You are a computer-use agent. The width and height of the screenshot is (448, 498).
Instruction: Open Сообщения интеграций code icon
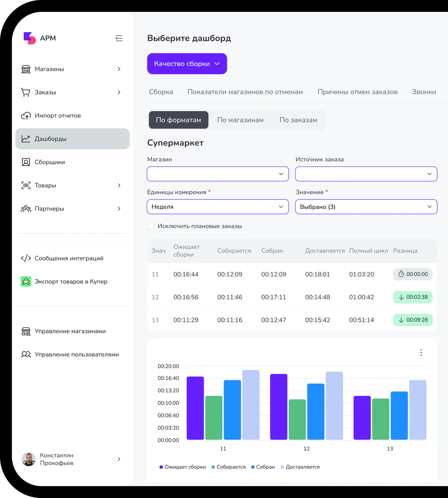coord(26,258)
